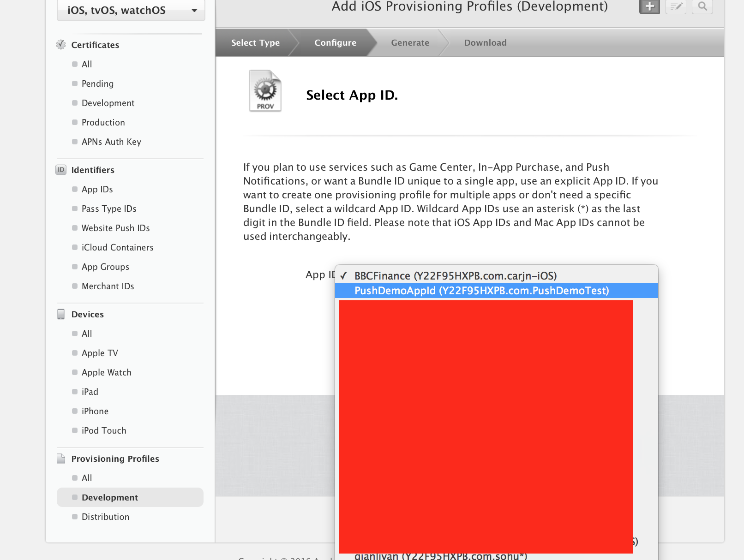This screenshot has height=560, width=744.
Task: Click the Identifiers ID icon
Action: (x=61, y=170)
